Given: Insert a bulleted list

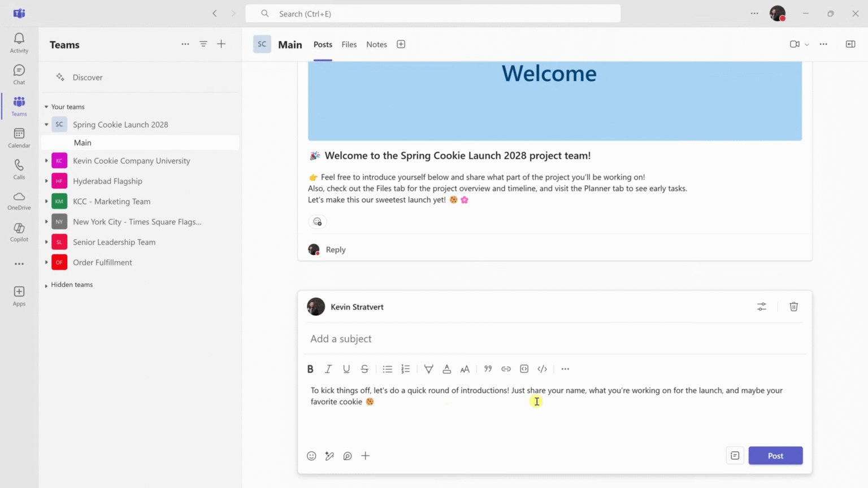Looking at the screenshot, I should 387,369.
